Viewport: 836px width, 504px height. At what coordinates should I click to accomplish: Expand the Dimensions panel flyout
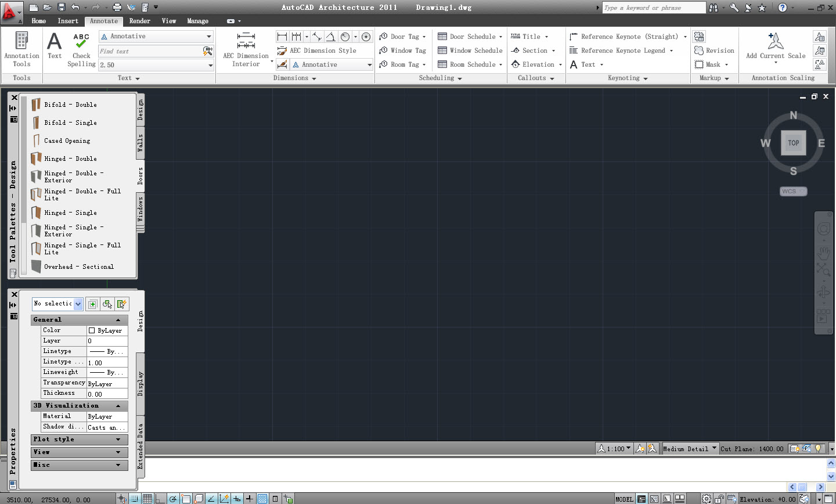295,78
